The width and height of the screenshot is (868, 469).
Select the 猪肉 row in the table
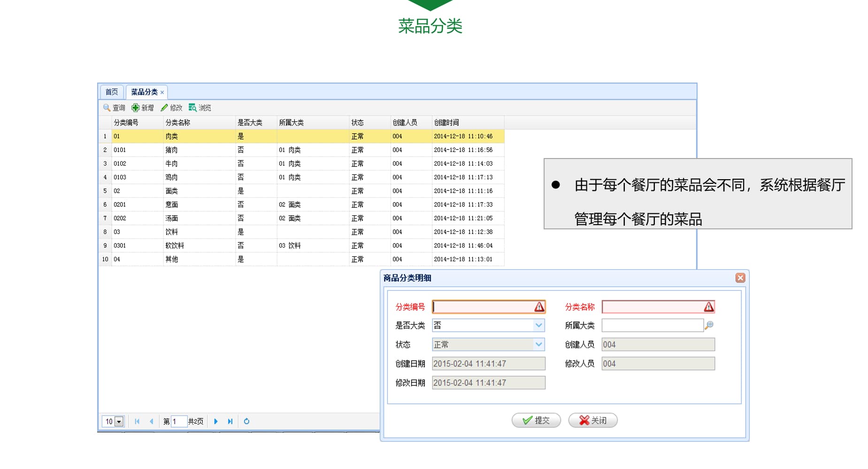[x=171, y=150]
